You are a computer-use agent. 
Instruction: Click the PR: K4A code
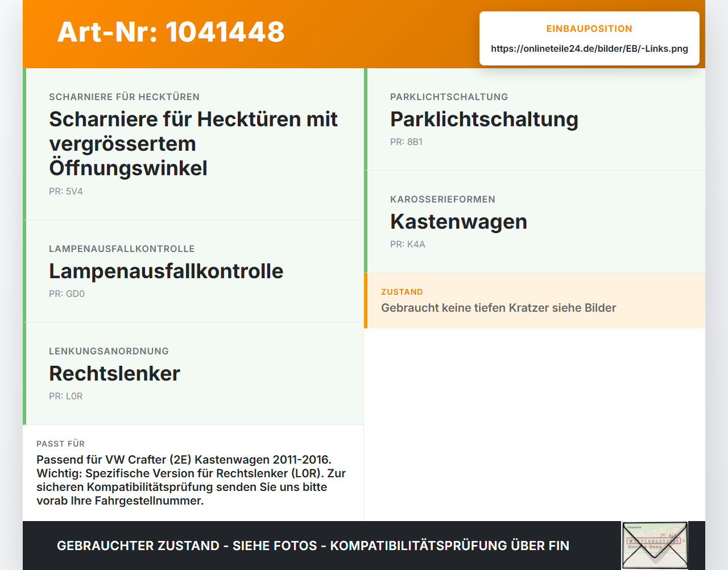point(407,245)
